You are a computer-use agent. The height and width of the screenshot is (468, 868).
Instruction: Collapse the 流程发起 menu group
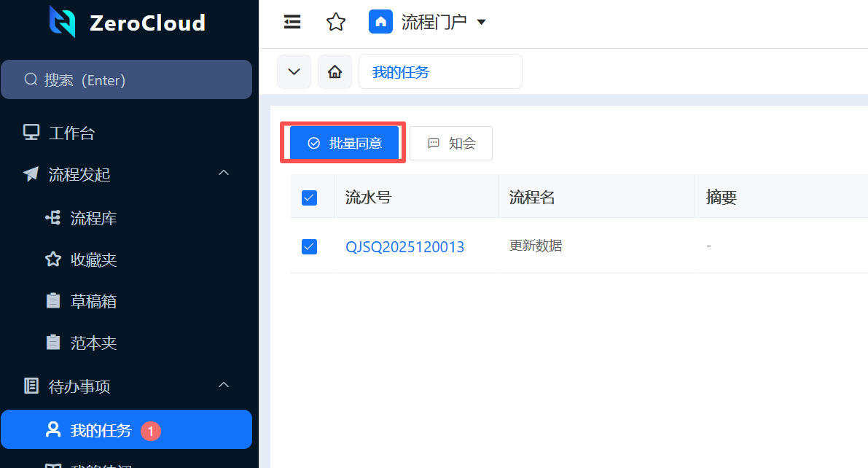[224, 173]
